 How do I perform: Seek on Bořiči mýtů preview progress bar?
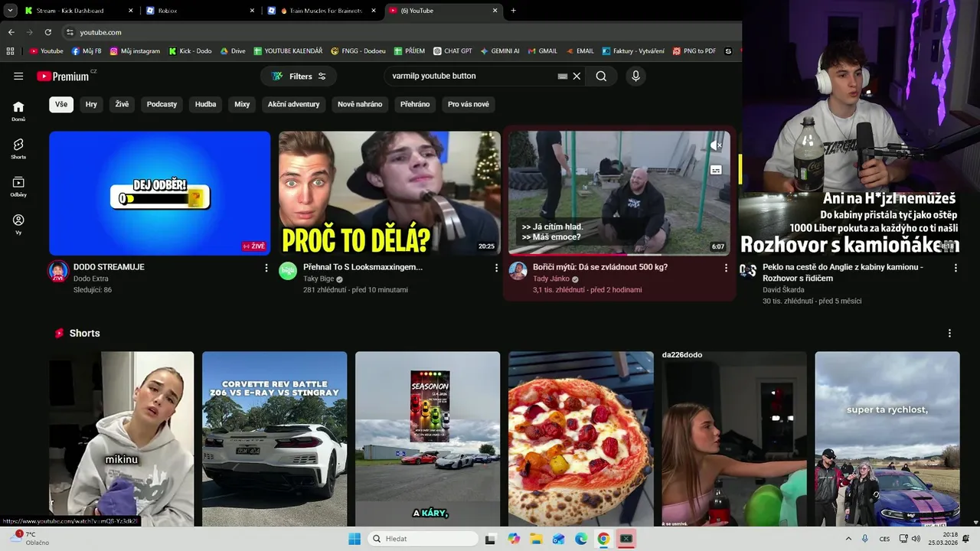click(x=619, y=255)
